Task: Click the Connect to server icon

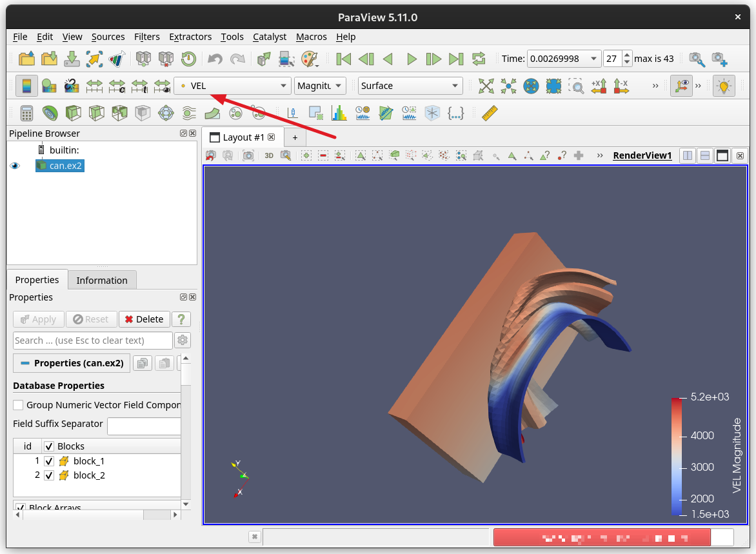Action: pos(143,59)
